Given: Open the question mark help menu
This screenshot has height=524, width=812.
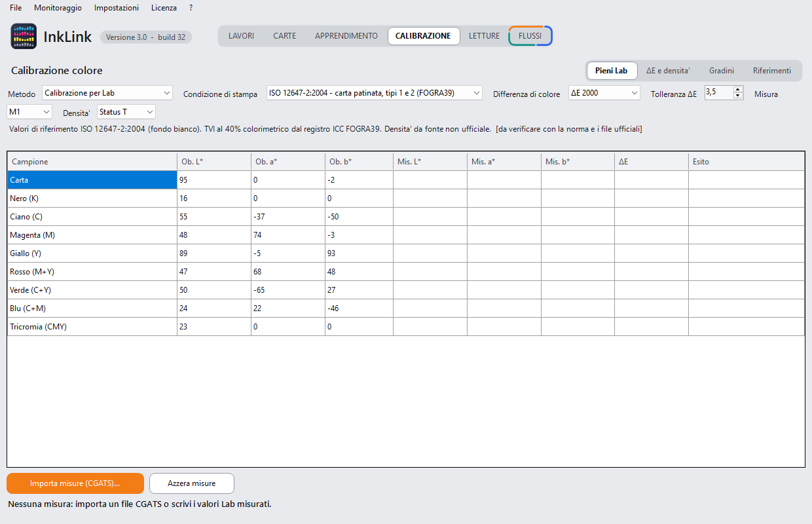Looking at the screenshot, I should coord(191,8).
